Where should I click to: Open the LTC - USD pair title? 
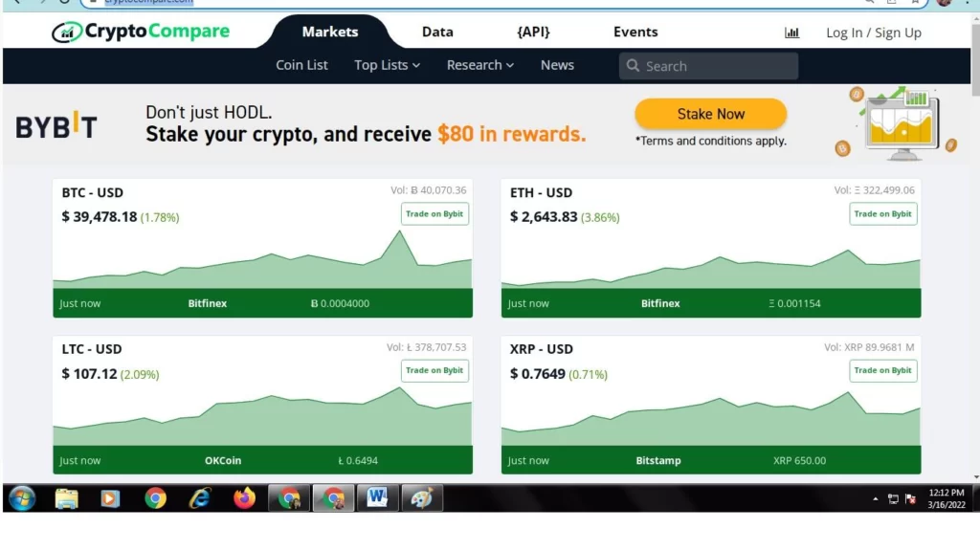pyautogui.click(x=92, y=349)
